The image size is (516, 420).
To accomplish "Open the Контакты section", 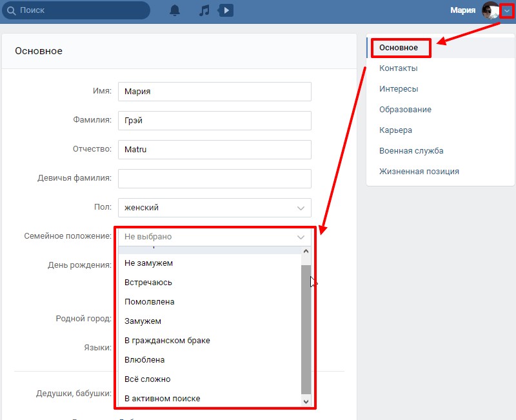I will 398,68.
